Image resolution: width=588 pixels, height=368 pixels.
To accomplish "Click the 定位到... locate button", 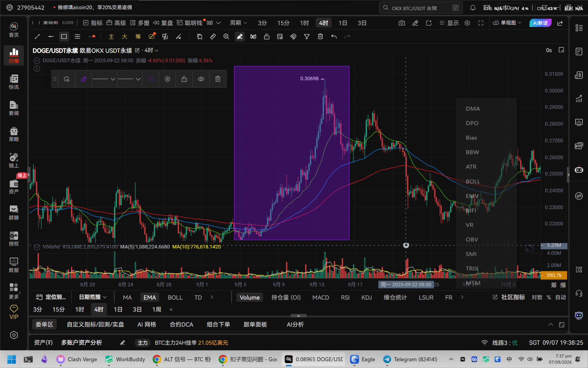I will coord(51,297).
